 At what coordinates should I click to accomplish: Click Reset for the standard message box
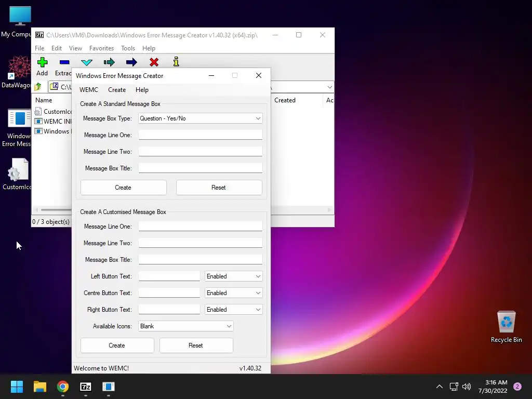click(219, 188)
